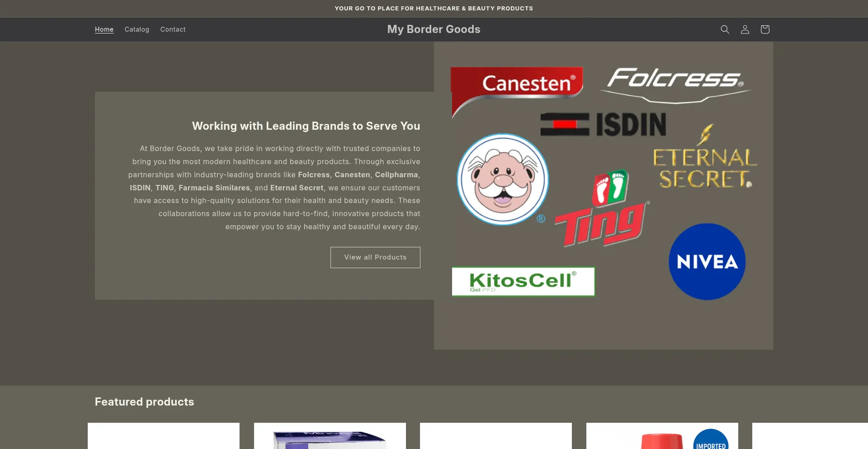
Task: Go to the Home menu item
Action: pos(104,29)
